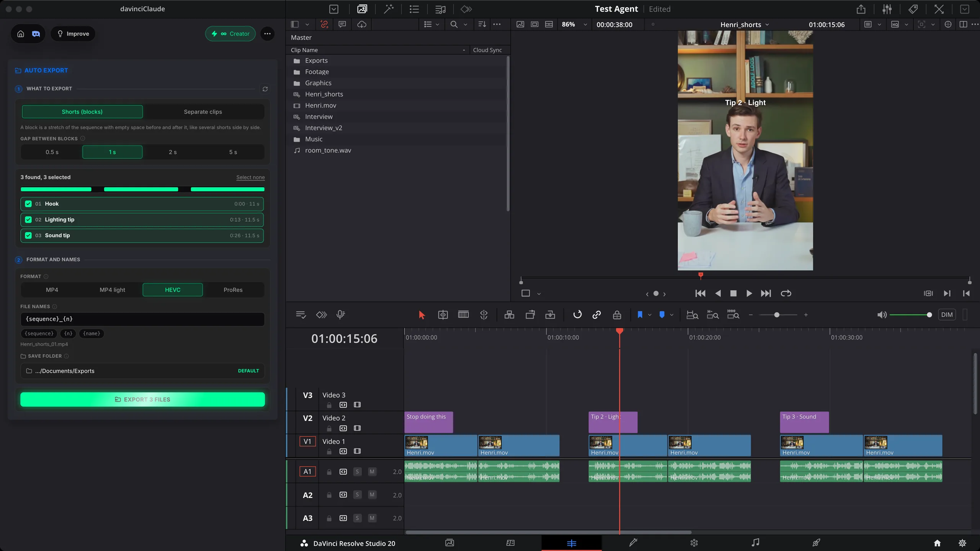Adjust the monitor volume slider knob

(929, 315)
